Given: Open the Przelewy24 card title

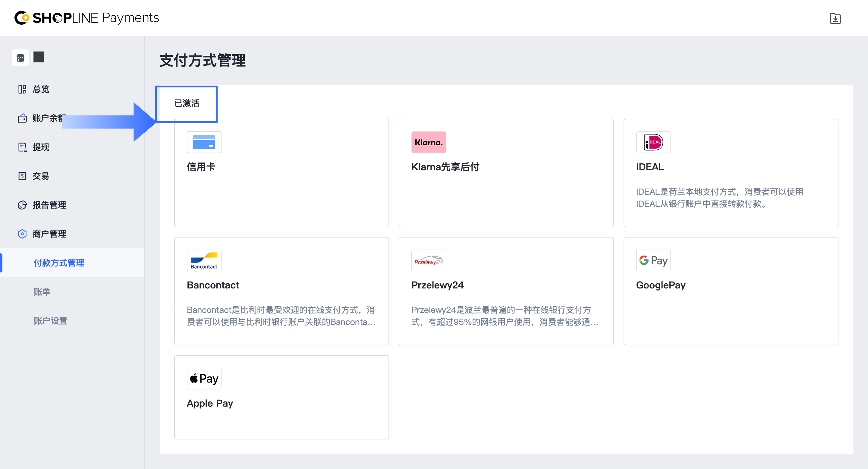Looking at the screenshot, I should click(437, 285).
